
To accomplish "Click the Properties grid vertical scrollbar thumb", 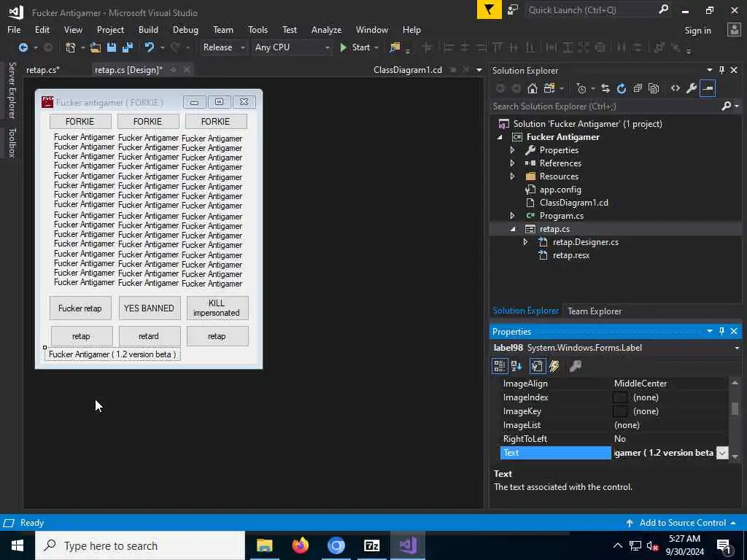I will [x=735, y=408].
